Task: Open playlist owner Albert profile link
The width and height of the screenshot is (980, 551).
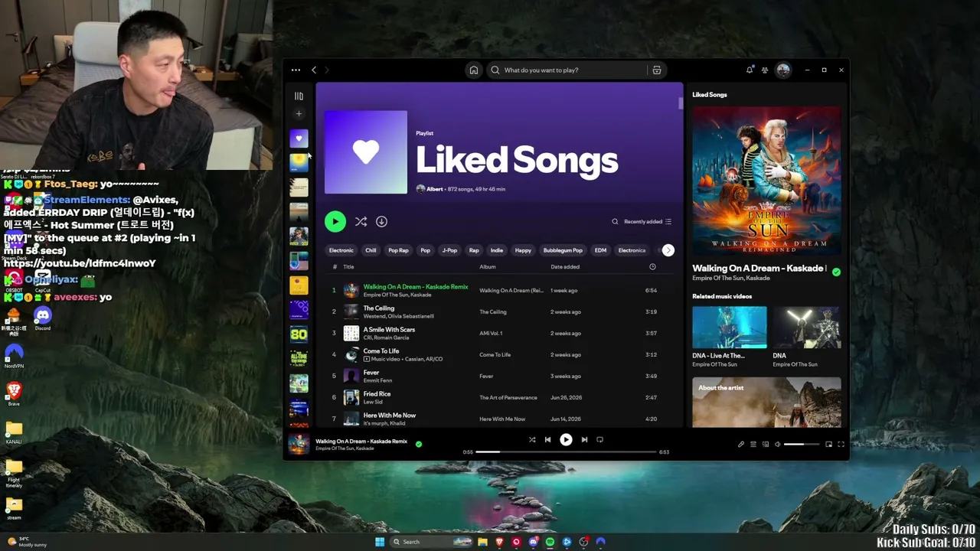Action: [435, 189]
